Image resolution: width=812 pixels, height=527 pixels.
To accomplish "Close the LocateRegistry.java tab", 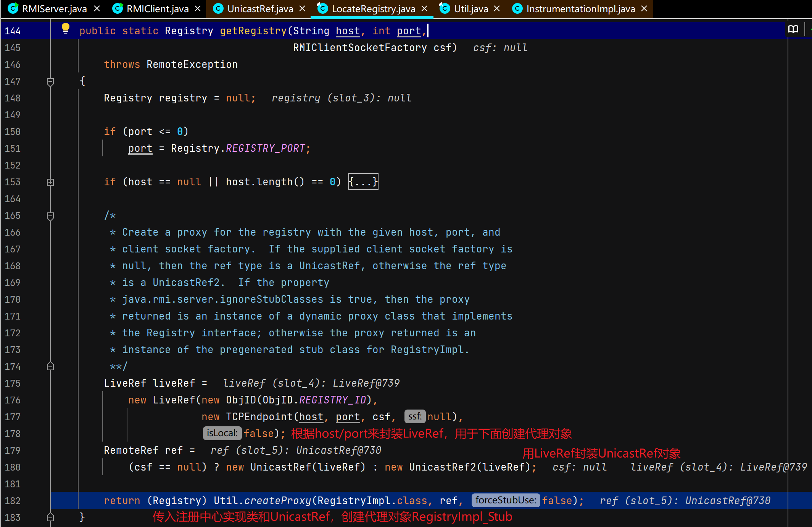I will pyautogui.click(x=424, y=8).
